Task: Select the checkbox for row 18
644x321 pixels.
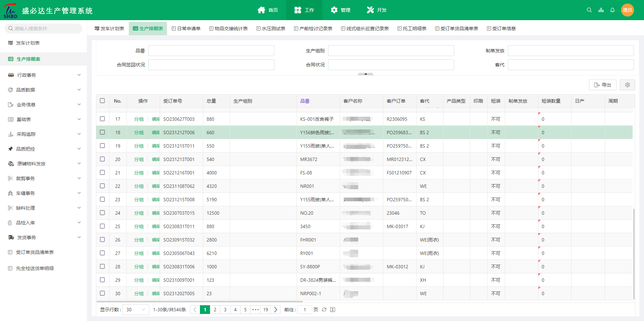Action: click(x=102, y=132)
